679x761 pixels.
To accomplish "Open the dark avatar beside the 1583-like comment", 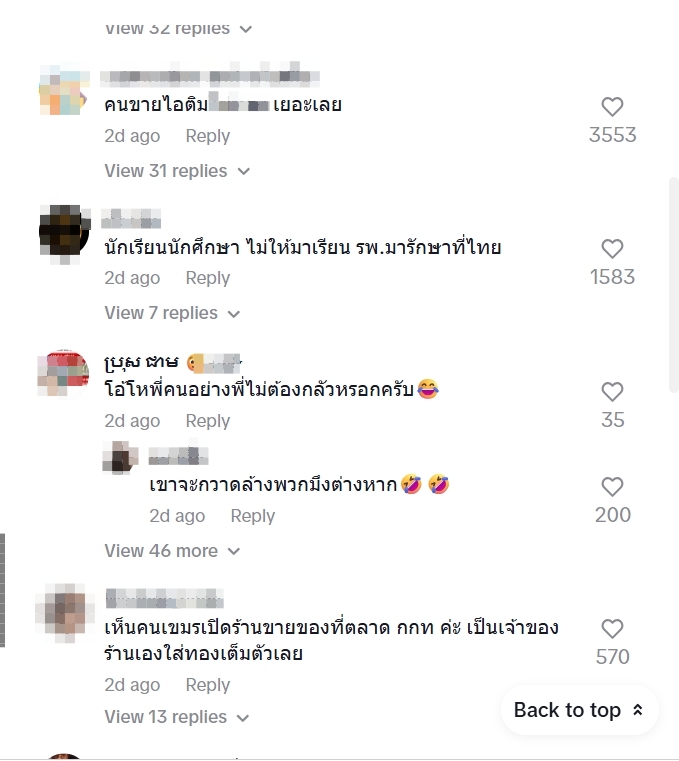I will [64, 232].
